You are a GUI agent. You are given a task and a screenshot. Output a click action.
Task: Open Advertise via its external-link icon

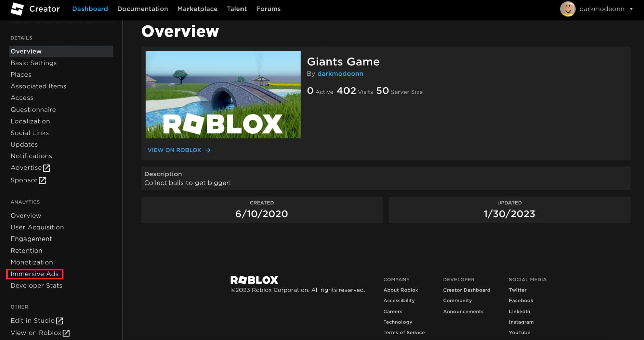coord(46,168)
